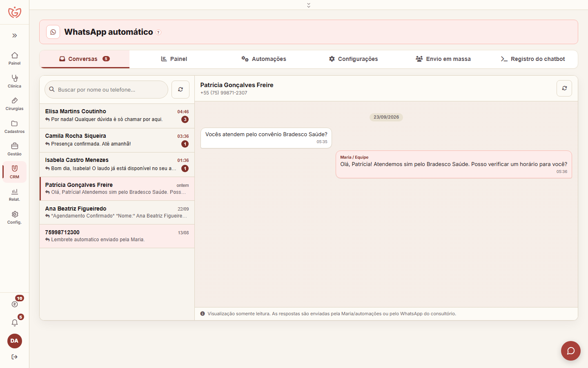Screen dimensions: 588x368
Task: Click the logout arrow icon
Action: point(15,357)
